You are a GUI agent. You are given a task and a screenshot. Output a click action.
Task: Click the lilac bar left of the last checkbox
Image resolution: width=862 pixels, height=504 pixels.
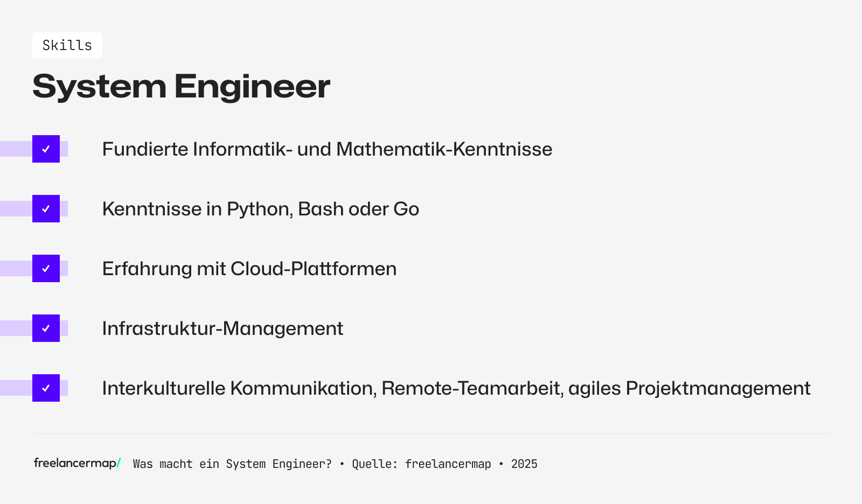[16, 388]
